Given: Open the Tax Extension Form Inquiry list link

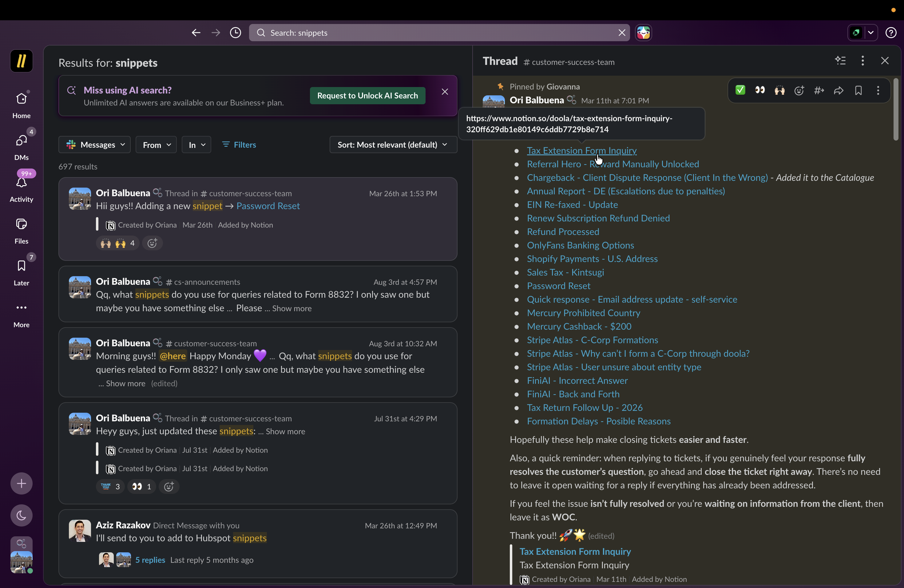Looking at the screenshot, I should pyautogui.click(x=581, y=150).
